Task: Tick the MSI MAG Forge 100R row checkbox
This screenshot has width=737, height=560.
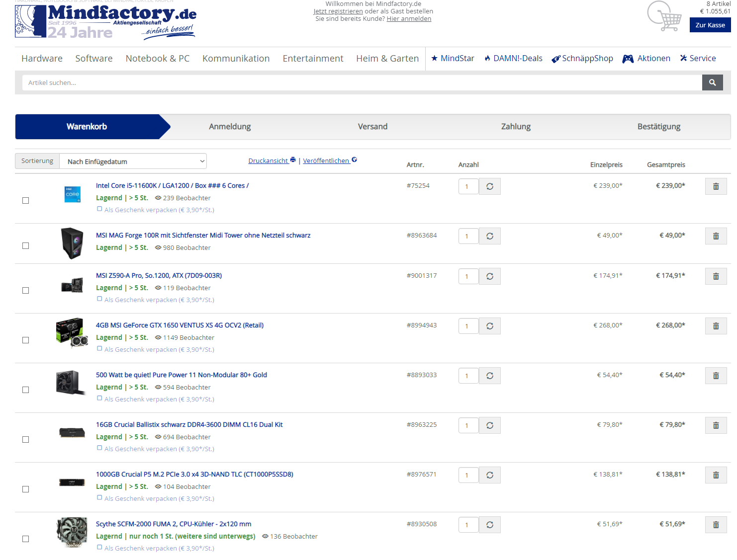Action: pos(25,245)
